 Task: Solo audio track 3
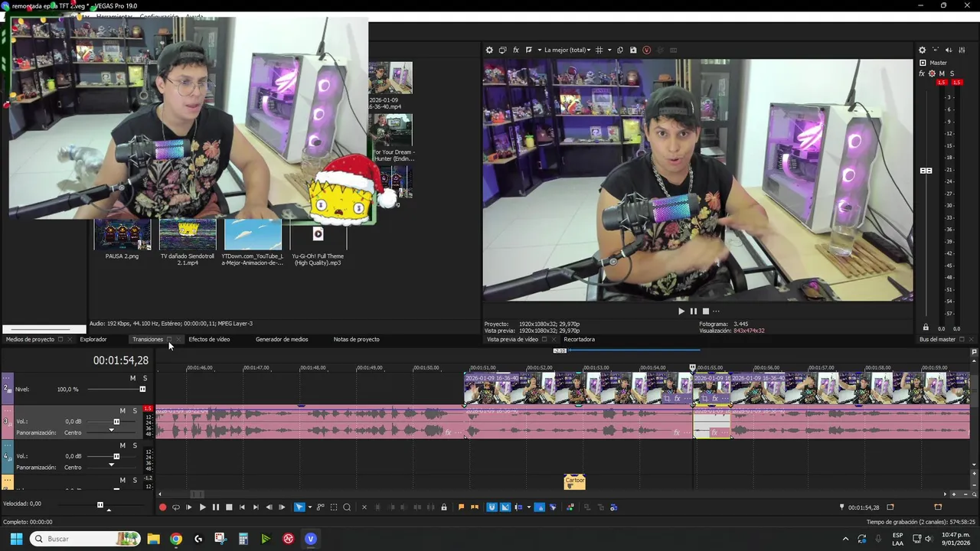(x=135, y=411)
